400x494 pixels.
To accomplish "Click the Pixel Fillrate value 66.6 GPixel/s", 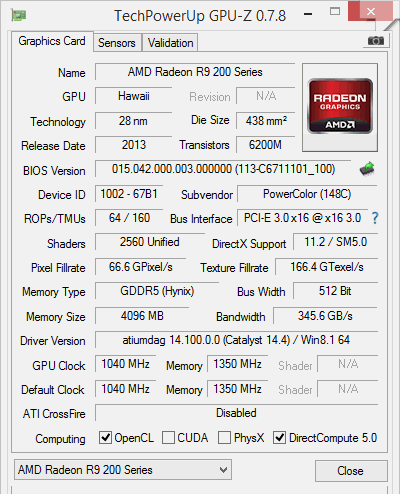I will point(141,267).
